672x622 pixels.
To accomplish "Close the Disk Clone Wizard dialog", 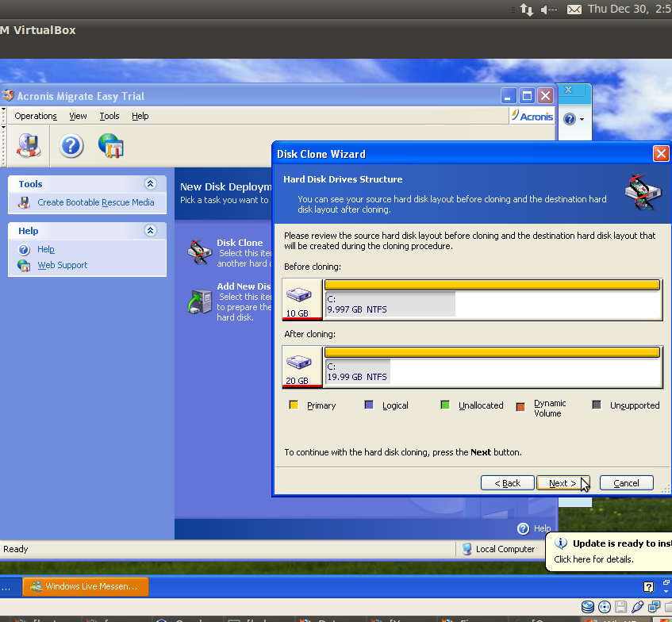I will click(661, 153).
